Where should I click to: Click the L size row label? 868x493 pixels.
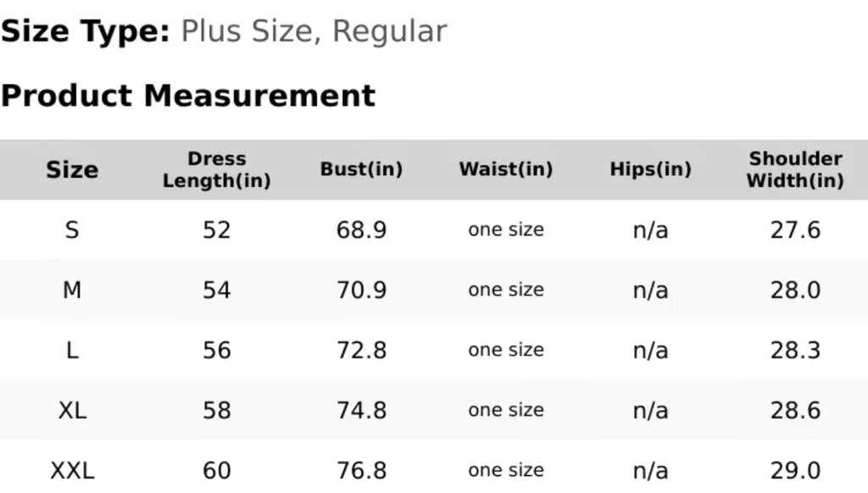[x=72, y=350]
